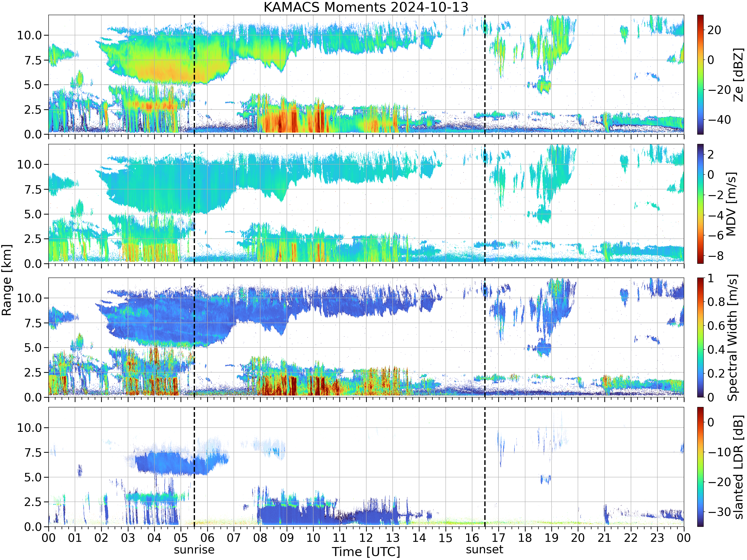
Task: Click the 10.0 range tick of top panel
Action: pos(29,35)
